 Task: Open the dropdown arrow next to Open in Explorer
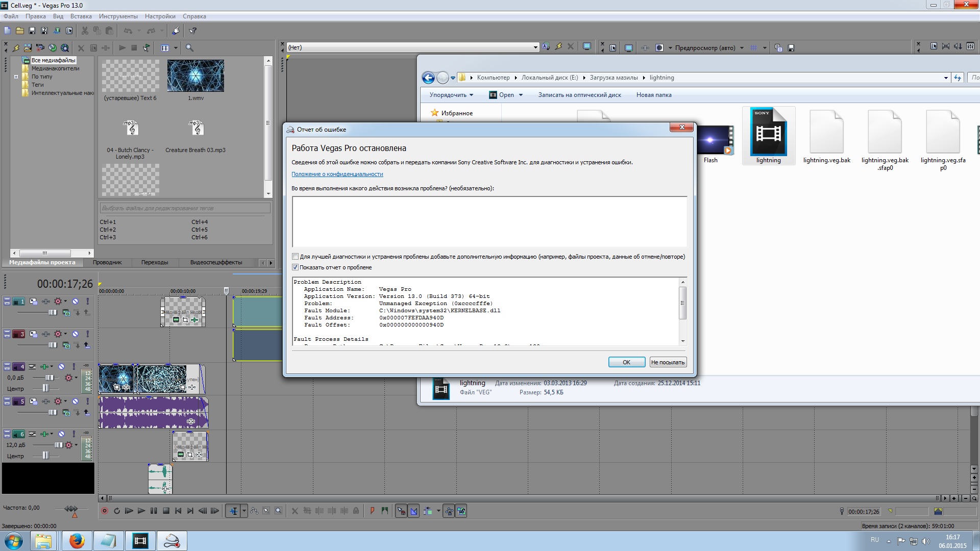tap(521, 95)
